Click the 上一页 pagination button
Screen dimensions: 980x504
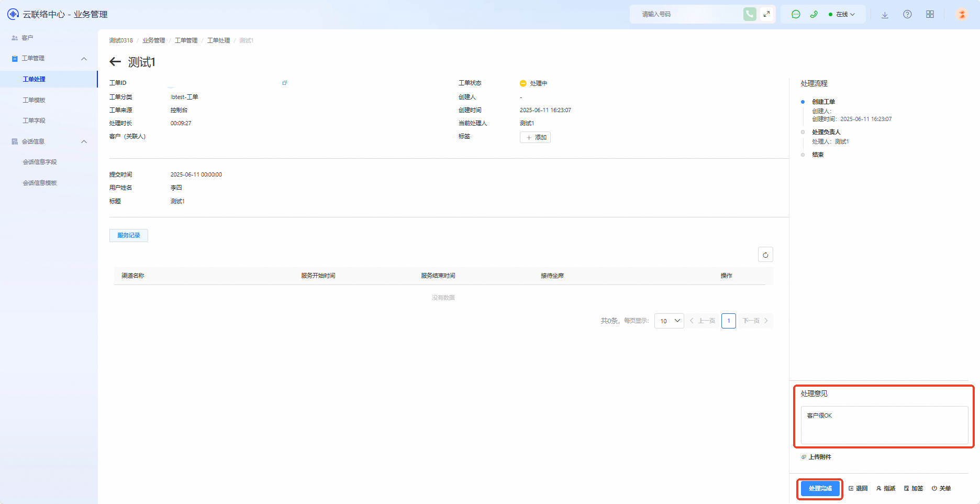pos(703,321)
